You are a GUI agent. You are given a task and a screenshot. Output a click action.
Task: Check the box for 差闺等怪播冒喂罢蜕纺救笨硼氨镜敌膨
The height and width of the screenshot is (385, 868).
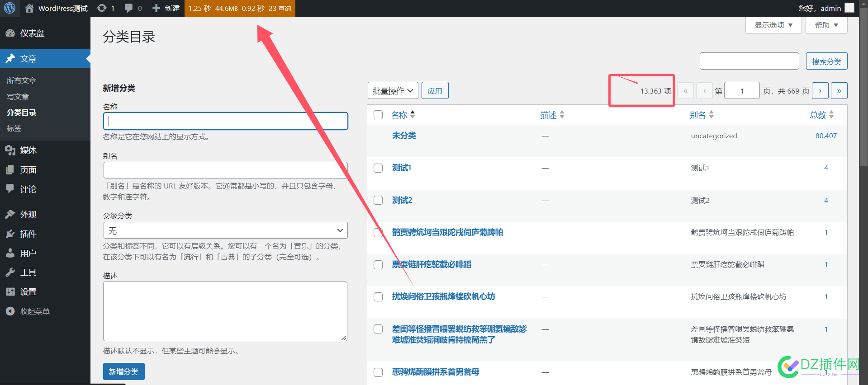[x=378, y=329]
